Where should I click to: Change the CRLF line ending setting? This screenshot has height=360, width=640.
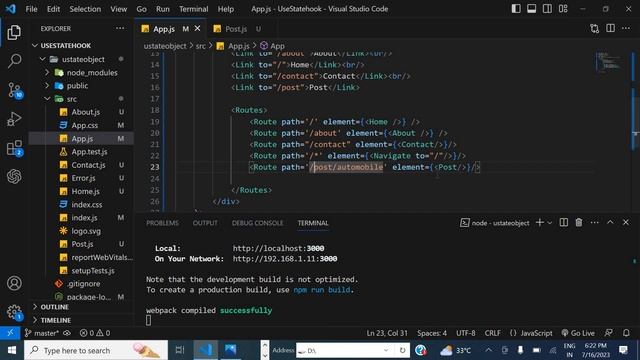[493, 333]
